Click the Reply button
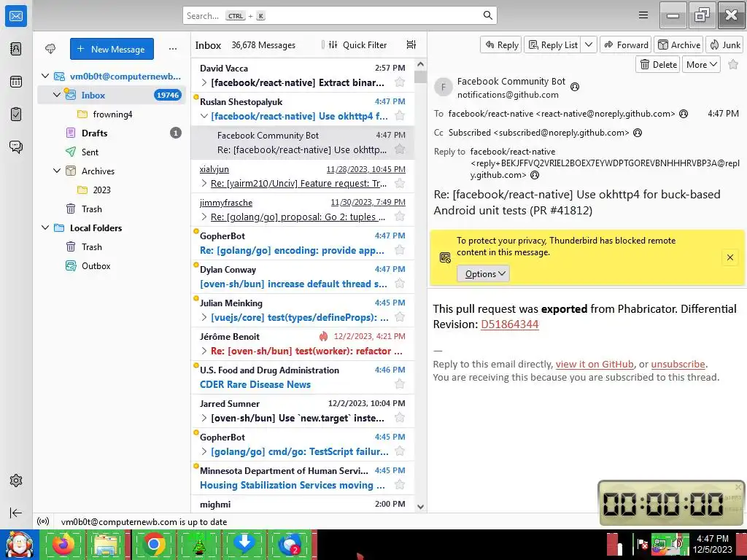The height and width of the screenshot is (560, 747). 500,44
